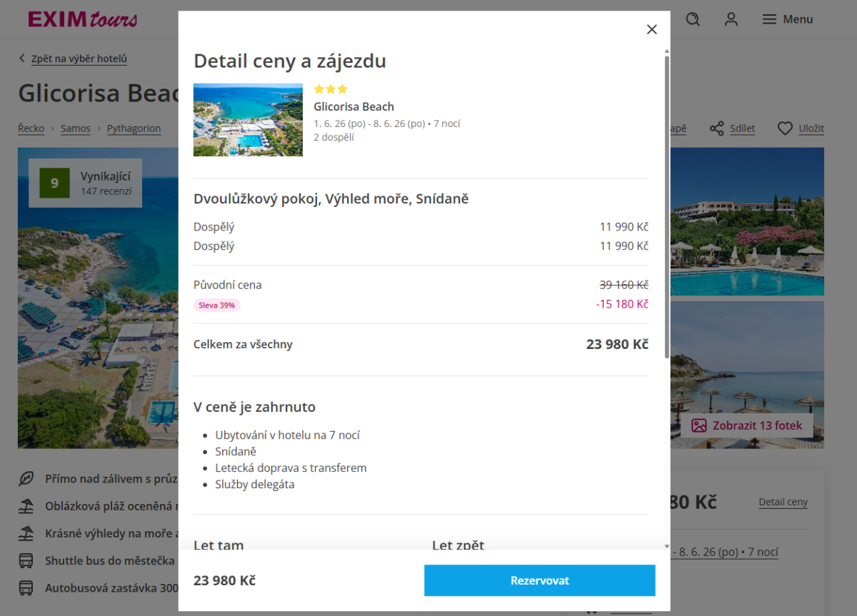
Task: Close the price detail dialog
Action: click(x=651, y=29)
